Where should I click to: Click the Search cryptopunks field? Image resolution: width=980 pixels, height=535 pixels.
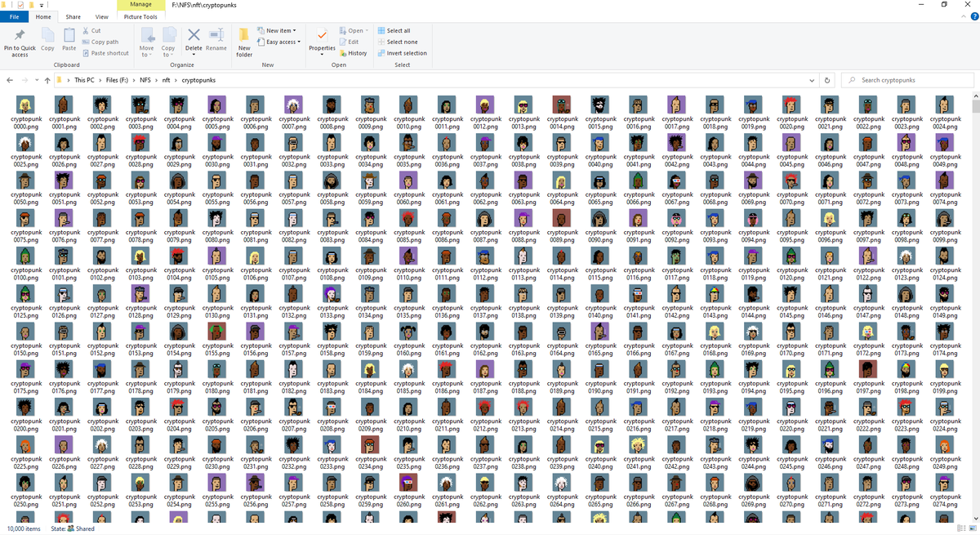[906, 80]
